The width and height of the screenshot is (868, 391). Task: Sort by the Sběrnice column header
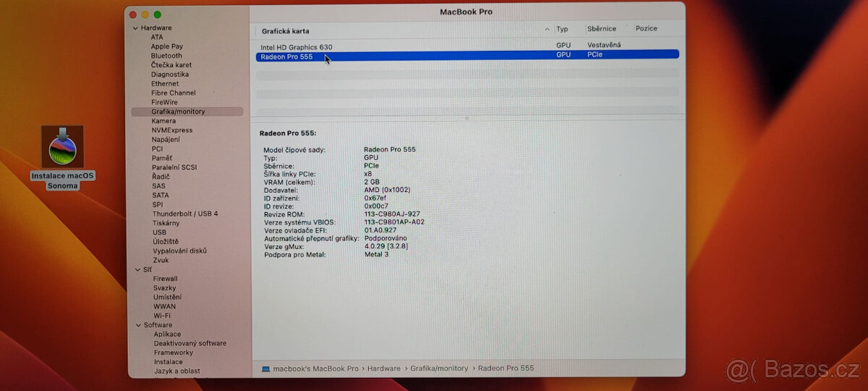(x=602, y=29)
